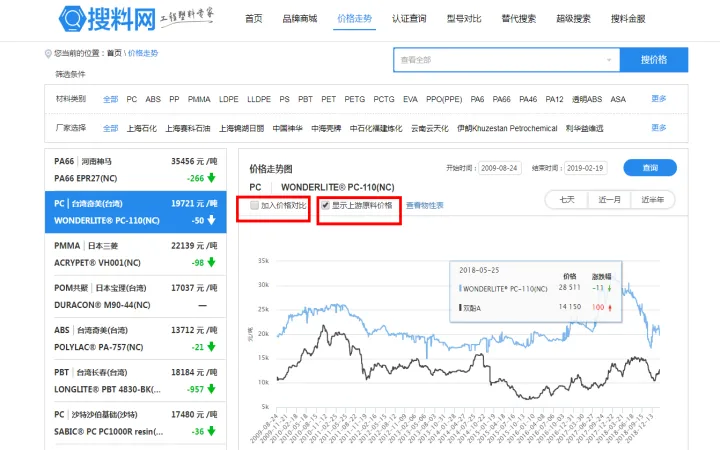This screenshot has height=450, width=720.
Task: Open the 替代搜索 nav item
Action: [518, 19]
